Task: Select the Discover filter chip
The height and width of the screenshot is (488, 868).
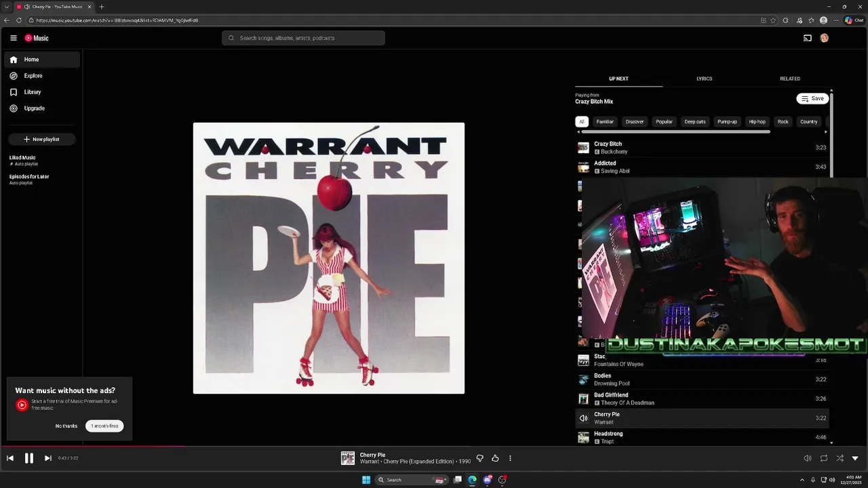Action: (x=635, y=121)
